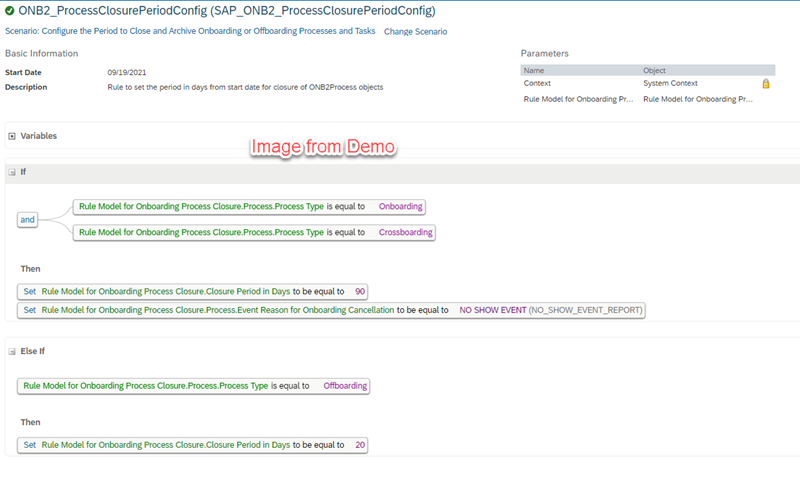Image resolution: width=800 pixels, height=477 pixels.
Task: Open the Change Scenario link
Action: 415,32
